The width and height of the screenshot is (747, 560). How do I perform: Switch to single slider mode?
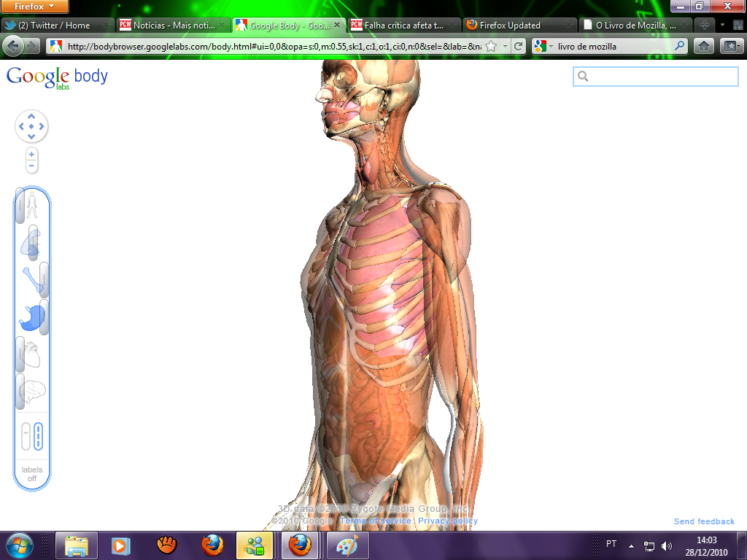[x=26, y=436]
